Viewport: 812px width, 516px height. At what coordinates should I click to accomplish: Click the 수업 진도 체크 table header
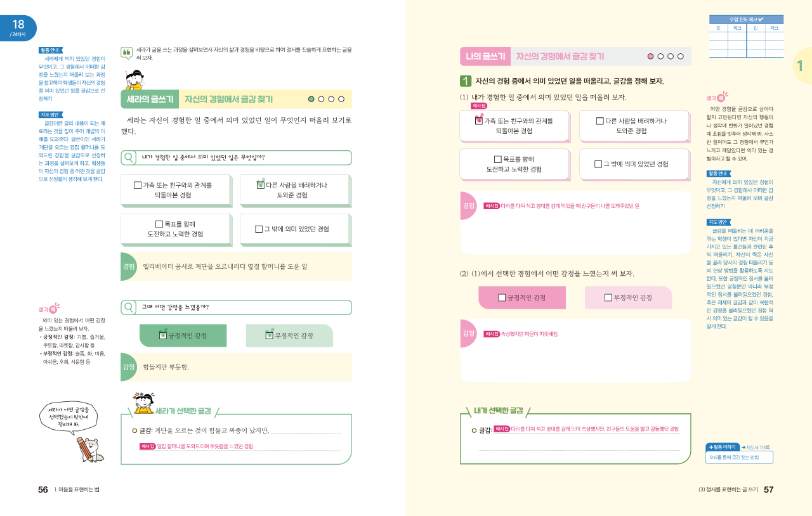[x=746, y=20]
